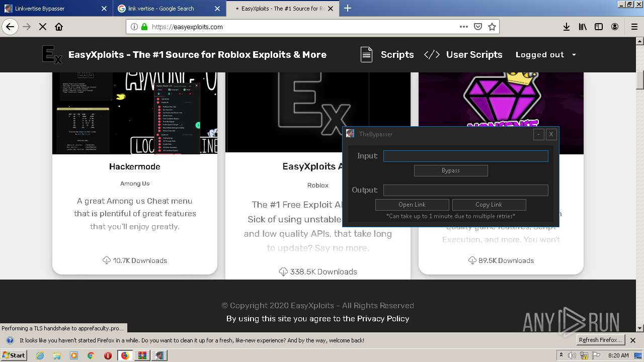View the green padlock connection details
Viewport: 644px width, 362px height.
tap(144, 27)
